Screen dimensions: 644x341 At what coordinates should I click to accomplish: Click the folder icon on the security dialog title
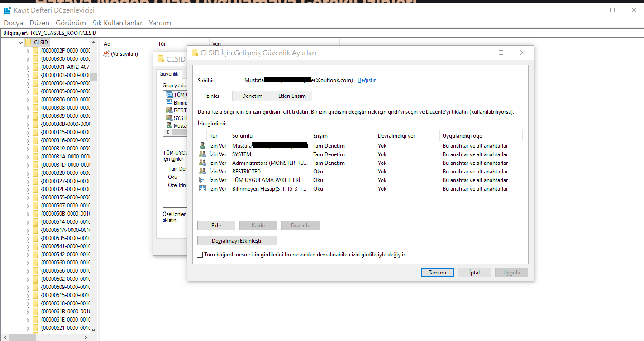pyautogui.click(x=194, y=53)
